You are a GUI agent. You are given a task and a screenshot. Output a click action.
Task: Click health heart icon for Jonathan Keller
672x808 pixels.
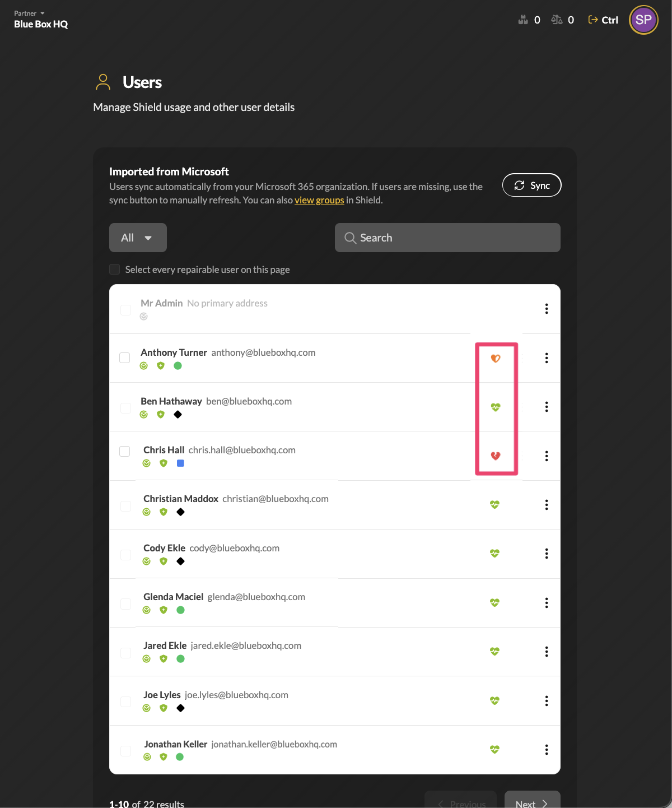(x=494, y=749)
